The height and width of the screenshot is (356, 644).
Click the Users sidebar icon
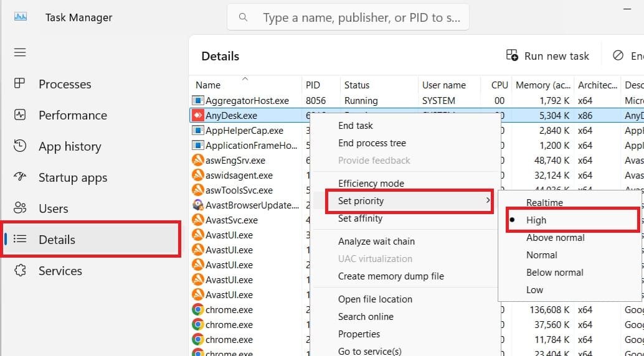point(20,208)
